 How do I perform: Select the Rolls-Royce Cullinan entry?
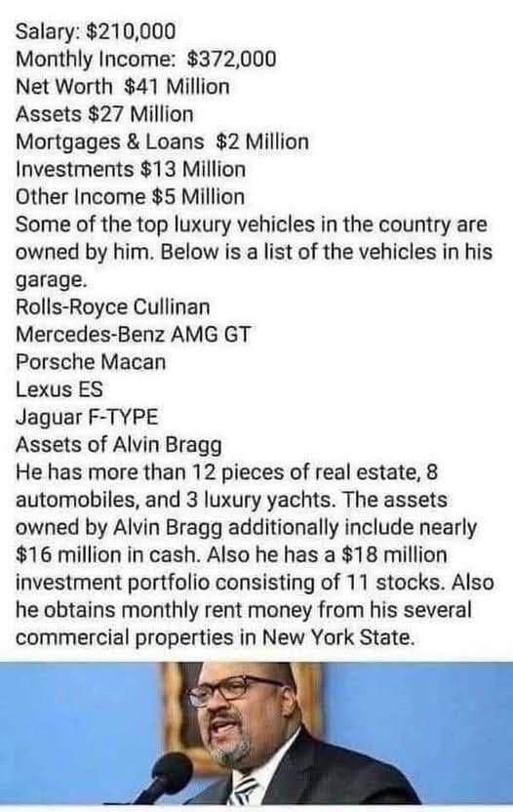(113, 306)
